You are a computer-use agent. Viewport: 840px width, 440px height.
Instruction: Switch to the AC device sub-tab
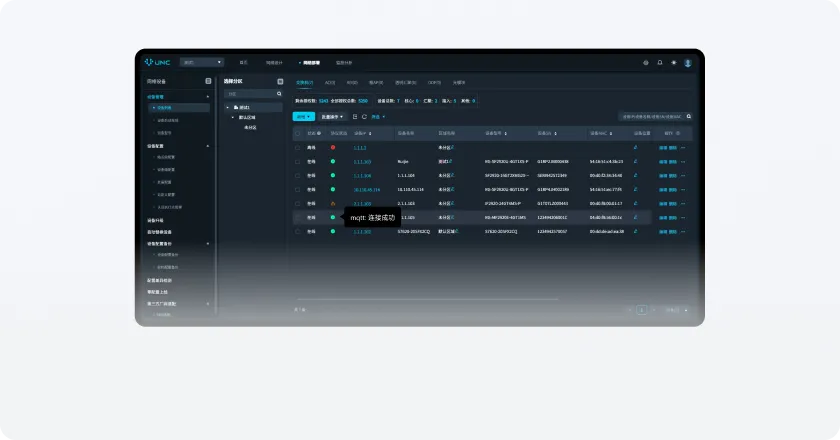coord(330,83)
